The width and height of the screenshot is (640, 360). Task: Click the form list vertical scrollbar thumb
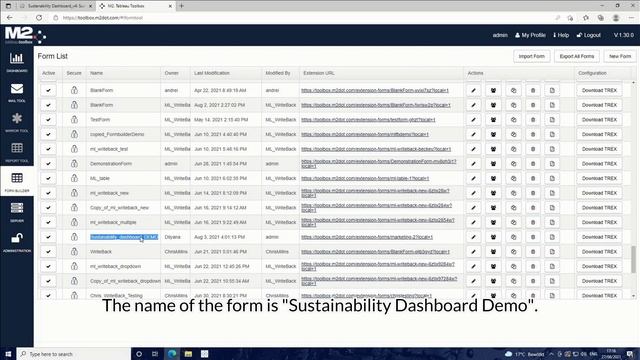click(x=633, y=259)
